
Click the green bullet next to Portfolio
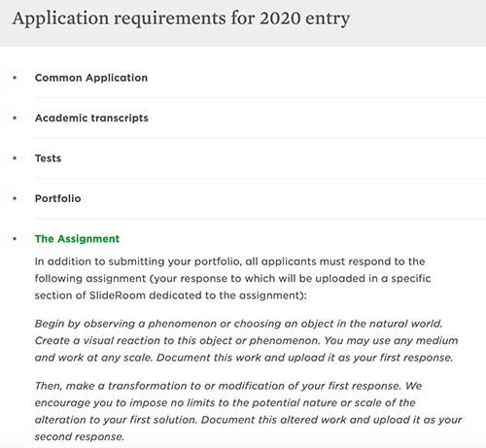tap(15, 198)
